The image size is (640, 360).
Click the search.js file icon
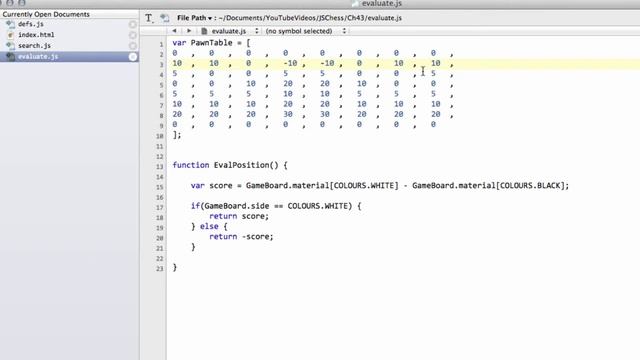coord(11,46)
